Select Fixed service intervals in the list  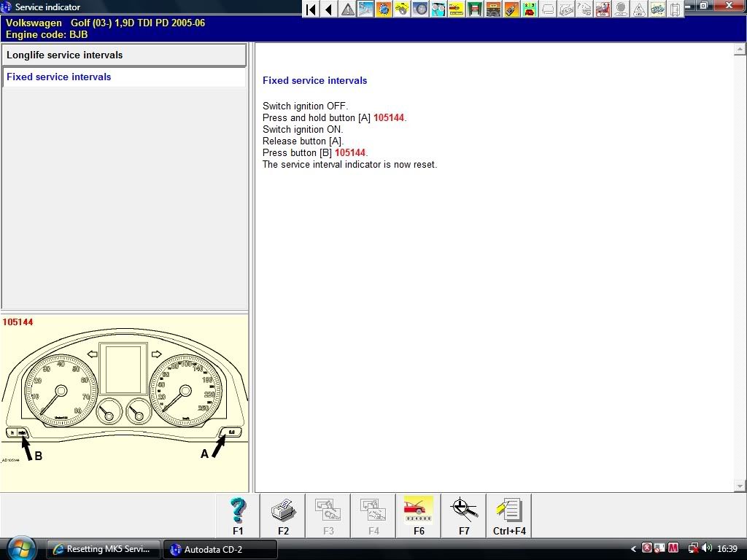124,77
